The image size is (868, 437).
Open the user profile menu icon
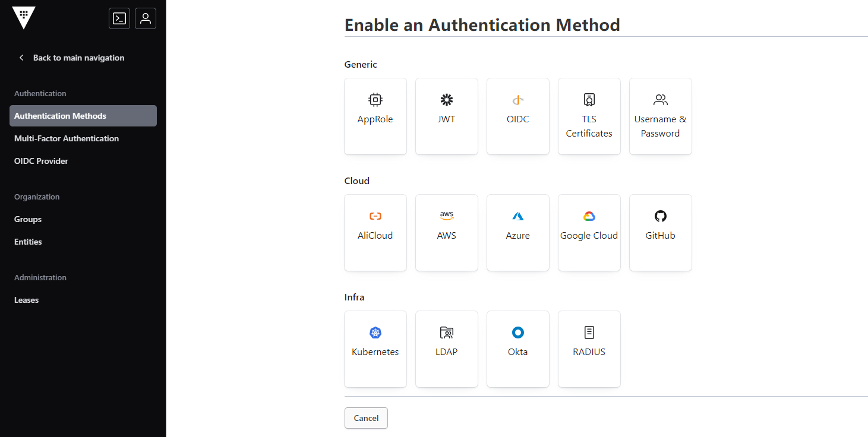[x=146, y=18]
